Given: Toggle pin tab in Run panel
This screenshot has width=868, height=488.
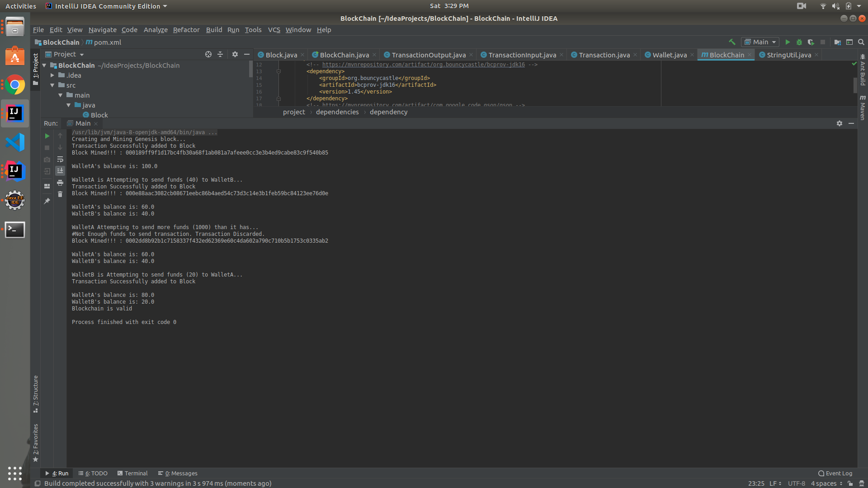Looking at the screenshot, I should point(47,201).
